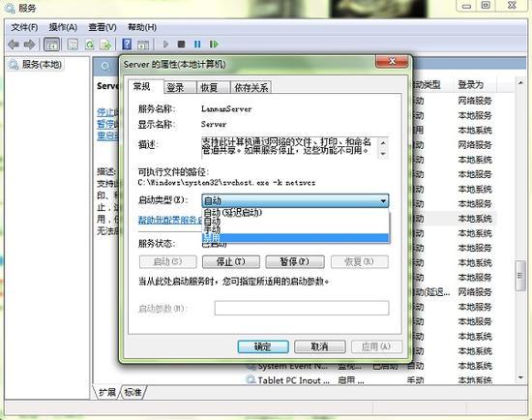The image size is (532, 420).
Task: Click the export list toolbar icon
Action: pos(105,45)
